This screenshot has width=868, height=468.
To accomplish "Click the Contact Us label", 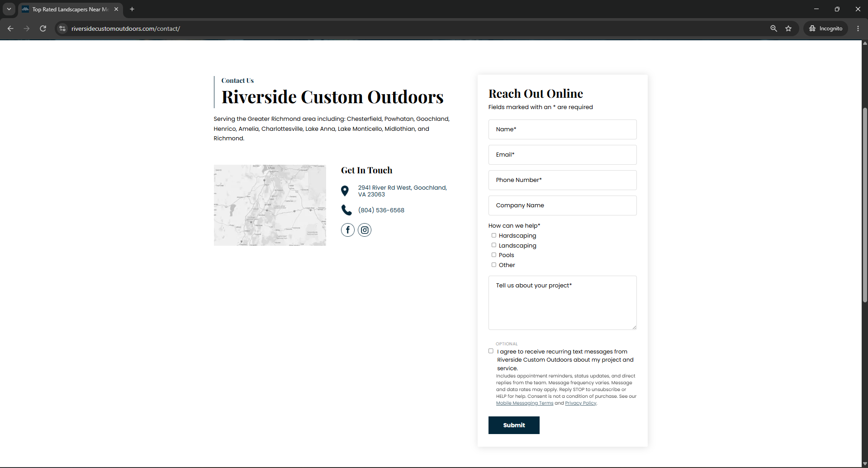I will click(237, 81).
